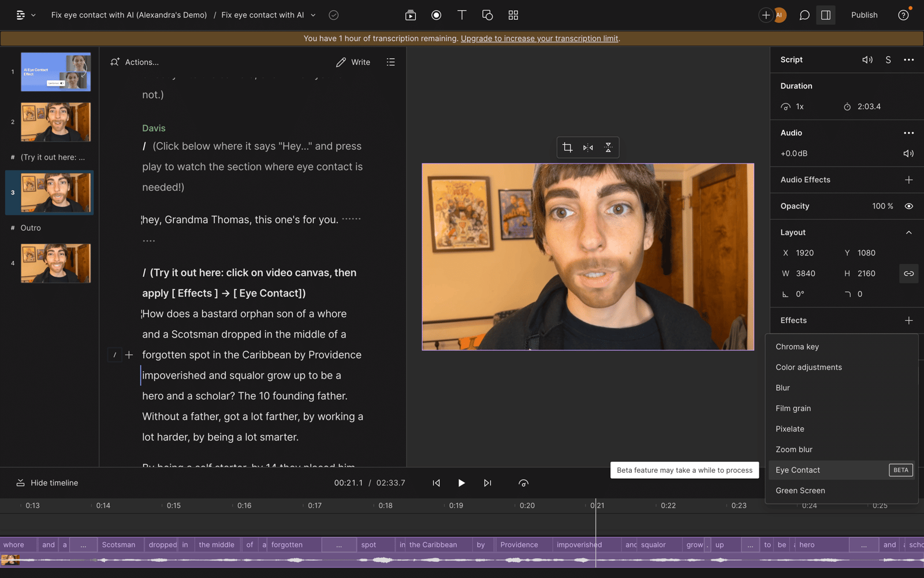Open scene 3 thumbnail in the sidebar

click(55, 192)
